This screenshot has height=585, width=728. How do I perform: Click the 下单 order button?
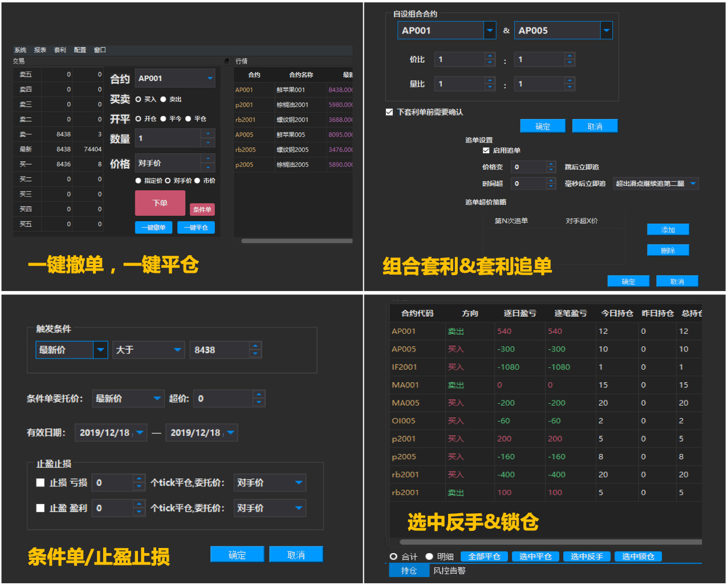click(x=160, y=203)
